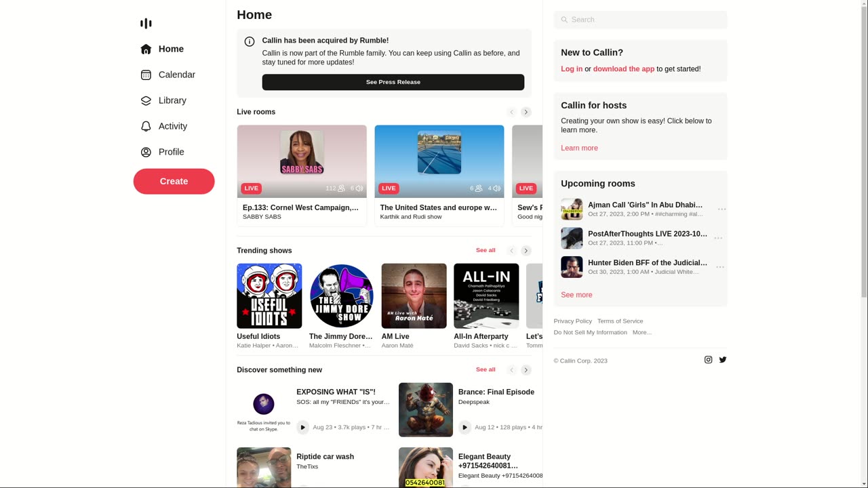Open The United States and europe room title
868x488 pixels.
tap(439, 207)
